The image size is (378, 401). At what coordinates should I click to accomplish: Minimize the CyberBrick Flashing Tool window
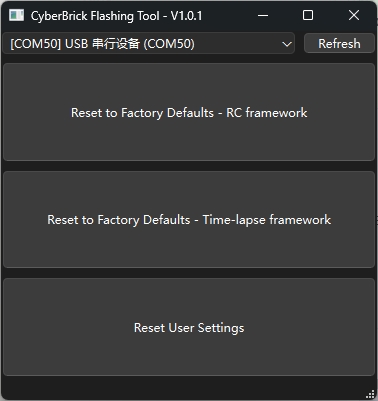coord(263,15)
